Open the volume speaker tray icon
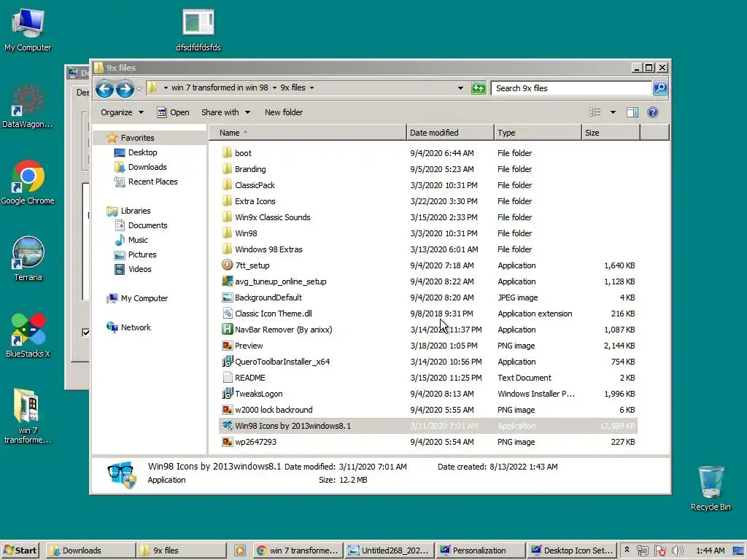 tap(678, 551)
